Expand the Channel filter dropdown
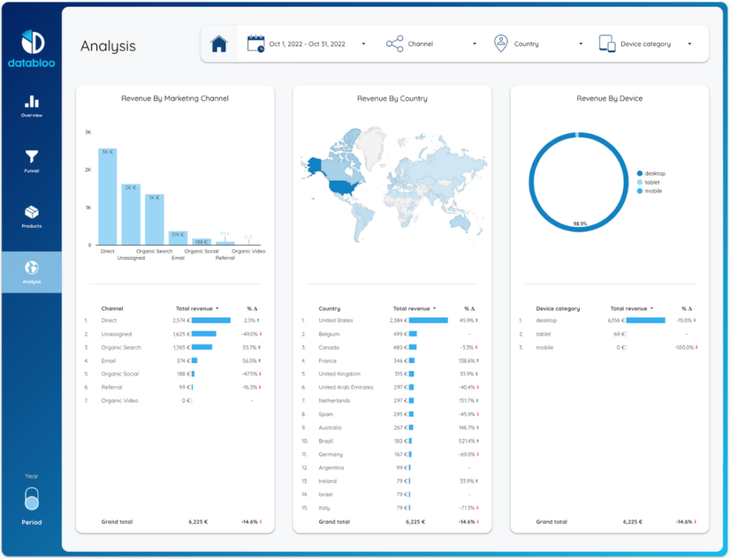Image resolution: width=730 pixels, height=560 pixels. pos(474,43)
